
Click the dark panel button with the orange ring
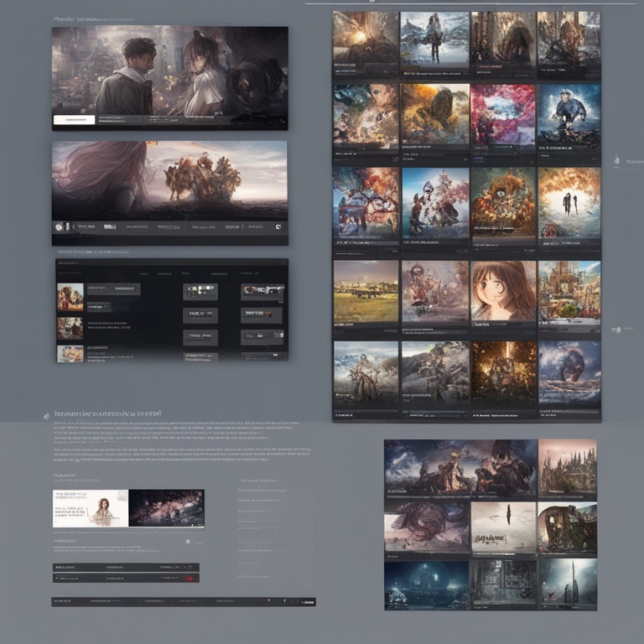click(262, 291)
